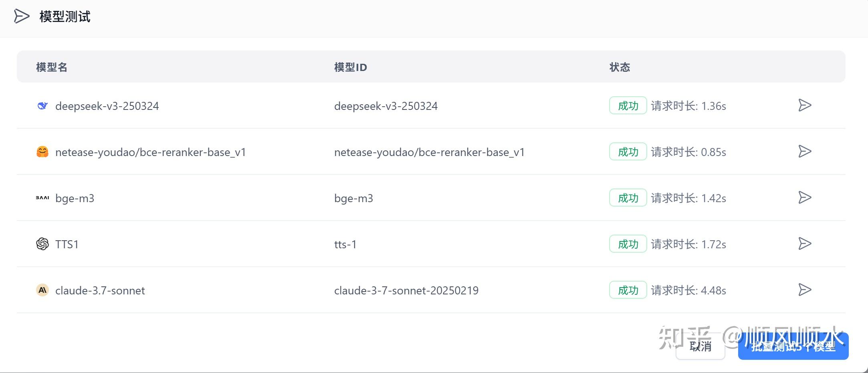Click the 模型测试 header paper-plane icon
Viewport: 868px width, 373px height.
22,16
